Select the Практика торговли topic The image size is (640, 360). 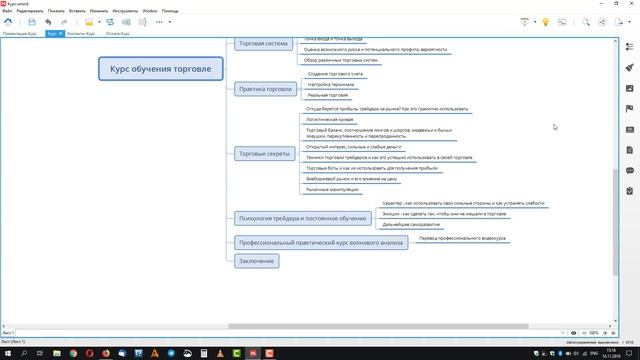(265, 89)
